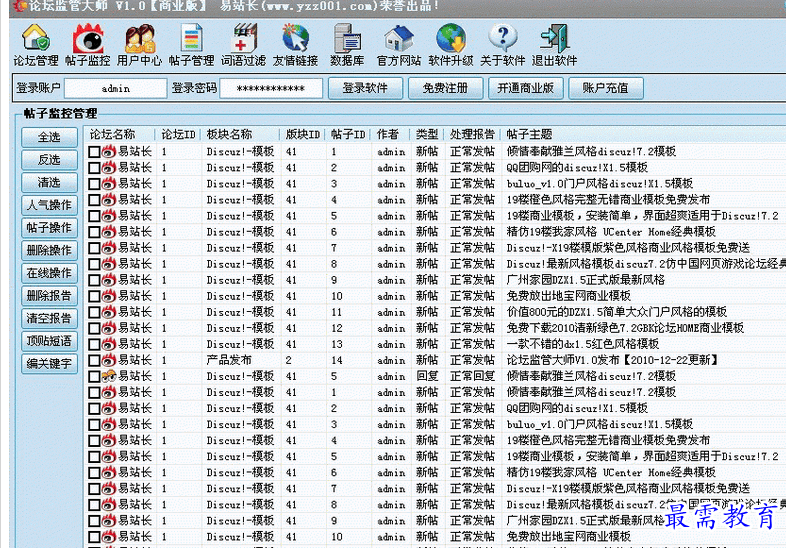Click the 登录账户 input field
Screen dimensions: 786x548
click(116, 88)
